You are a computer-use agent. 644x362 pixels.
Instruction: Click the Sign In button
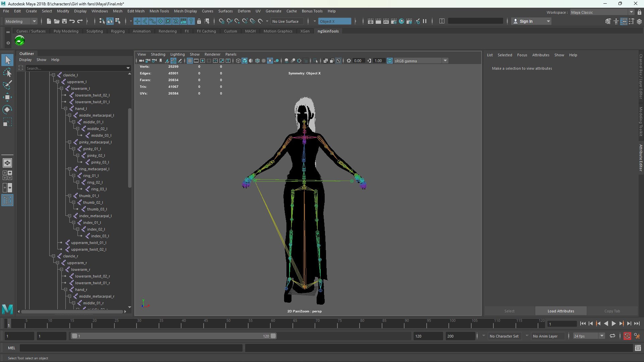coord(531,21)
